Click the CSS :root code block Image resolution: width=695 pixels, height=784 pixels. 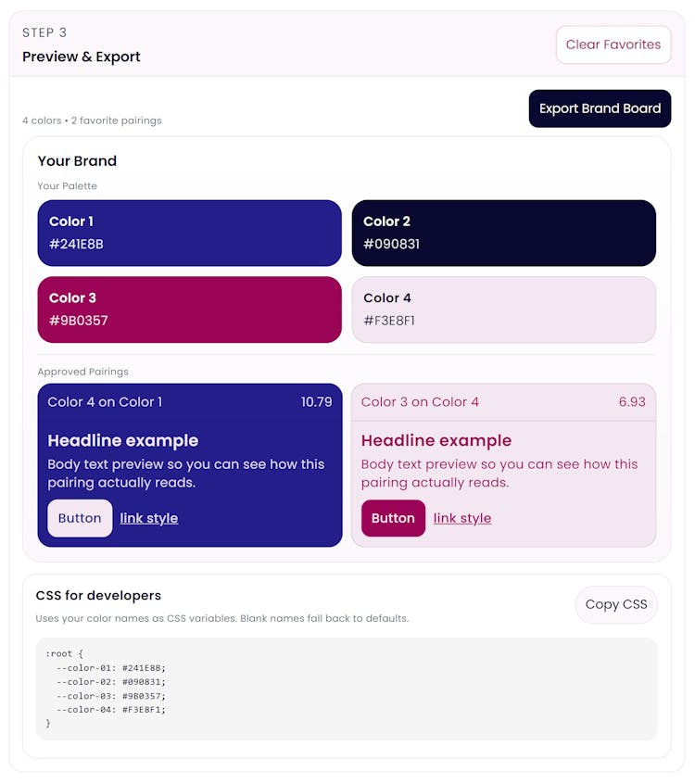(x=347, y=689)
